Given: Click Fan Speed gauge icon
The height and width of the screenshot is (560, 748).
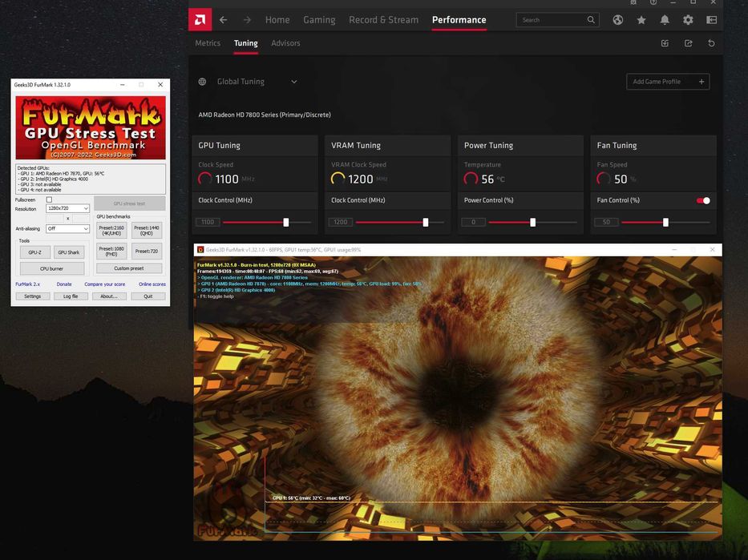Looking at the screenshot, I should 604,179.
